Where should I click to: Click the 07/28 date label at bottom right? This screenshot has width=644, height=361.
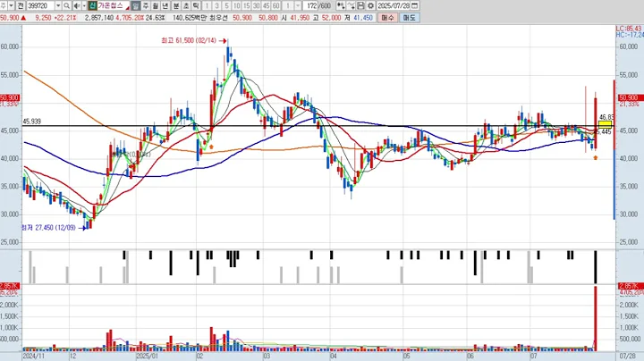coord(628,356)
